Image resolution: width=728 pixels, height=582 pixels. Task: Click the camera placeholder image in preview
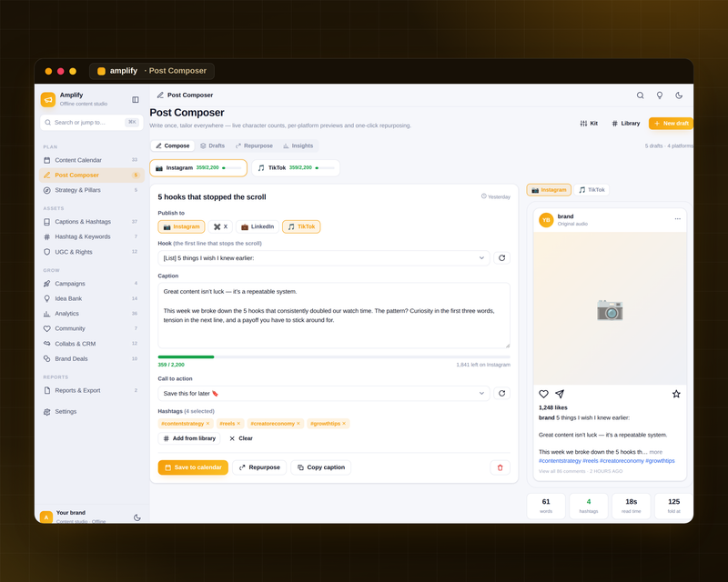(610, 309)
